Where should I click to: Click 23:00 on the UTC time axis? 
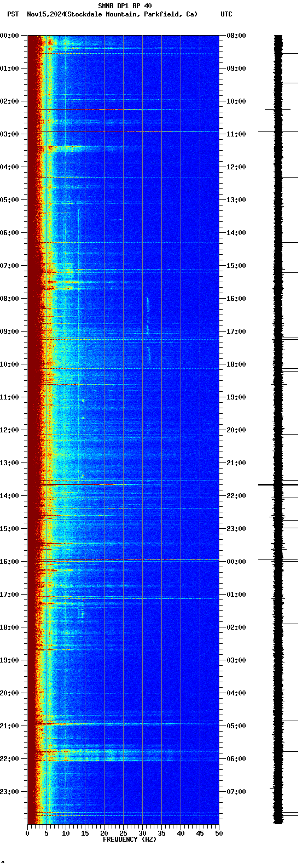click(x=236, y=529)
